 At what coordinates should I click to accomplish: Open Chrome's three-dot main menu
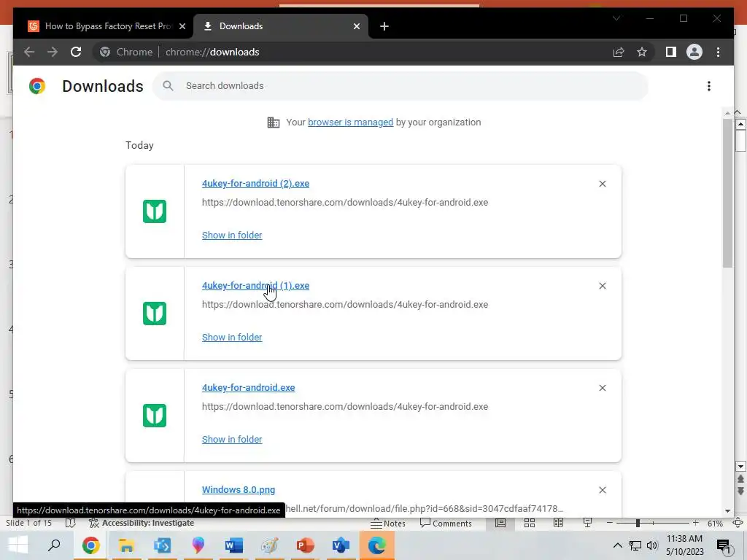[718, 52]
